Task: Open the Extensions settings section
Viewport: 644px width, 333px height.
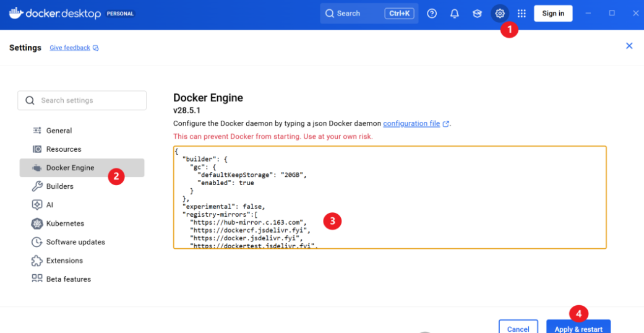Action: point(82,261)
